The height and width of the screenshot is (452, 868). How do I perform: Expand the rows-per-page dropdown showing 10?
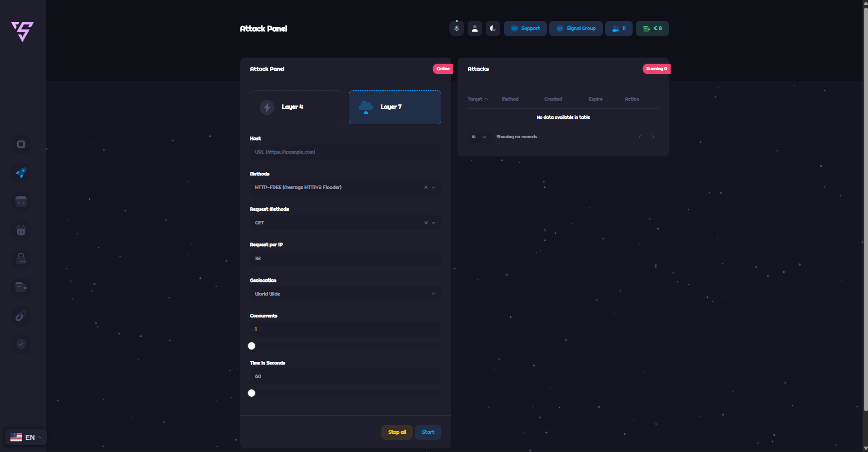tap(478, 137)
